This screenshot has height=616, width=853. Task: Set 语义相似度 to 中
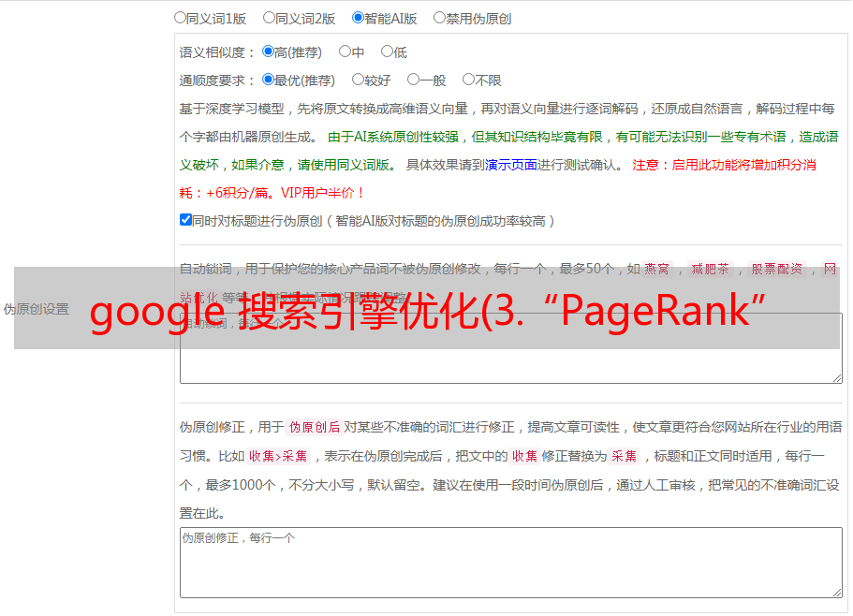(345, 51)
